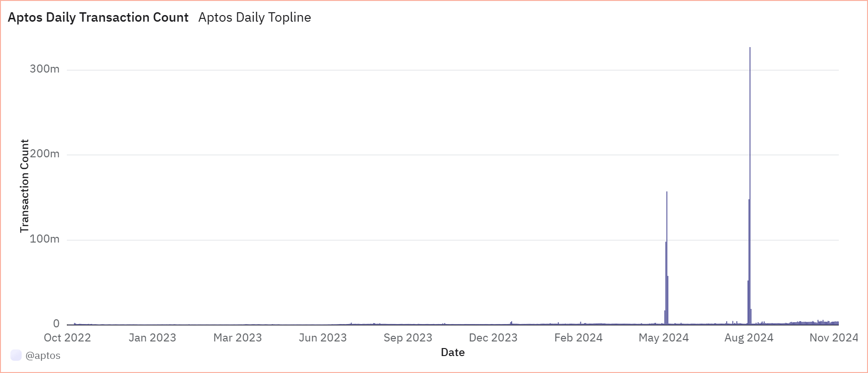Click the Nov 2024 x-axis label
Screen dimensions: 868x373
[834, 338]
